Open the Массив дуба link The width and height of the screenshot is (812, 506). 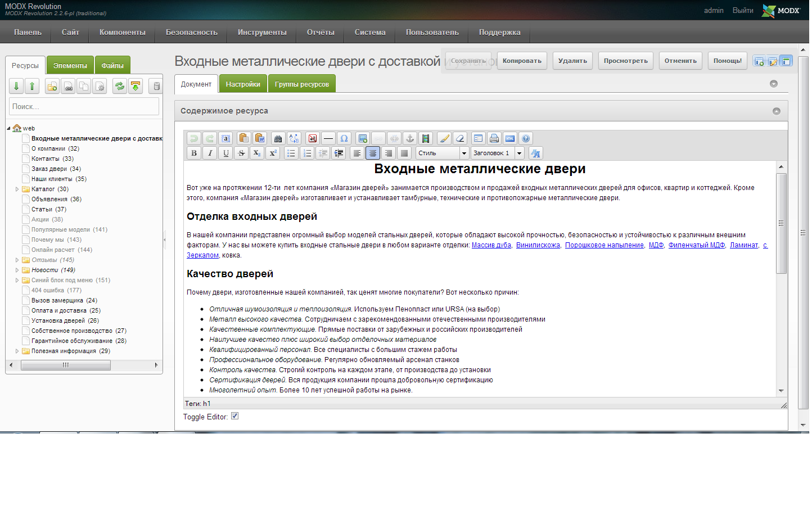[491, 245]
